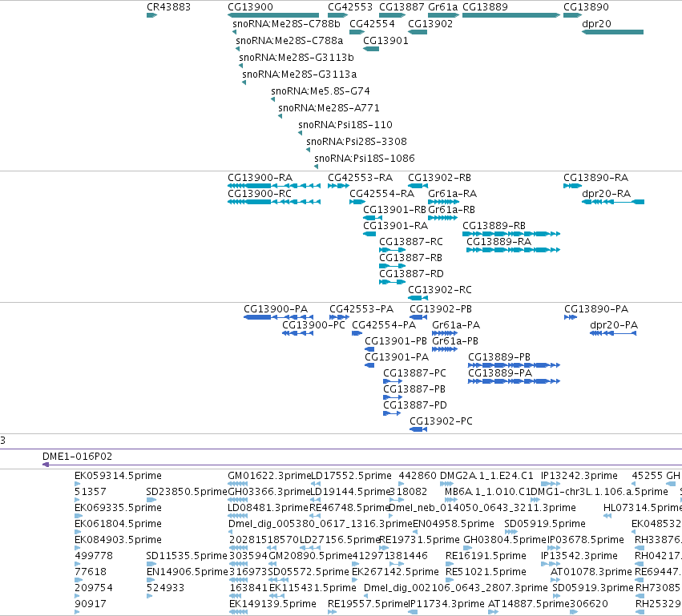The height and width of the screenshot is (616, 682).
Task: Click the CG13889-RA exon structure glyph
Action: point(513,250)
